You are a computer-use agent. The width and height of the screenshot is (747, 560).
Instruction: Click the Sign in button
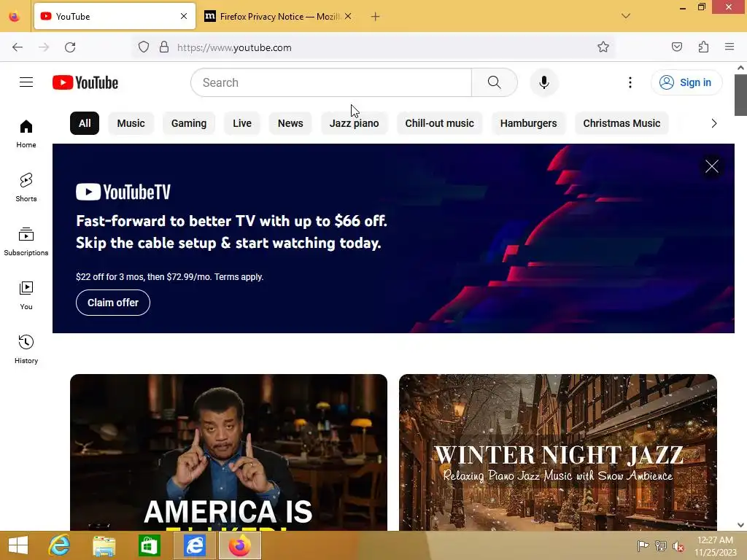tap(686, 82)
